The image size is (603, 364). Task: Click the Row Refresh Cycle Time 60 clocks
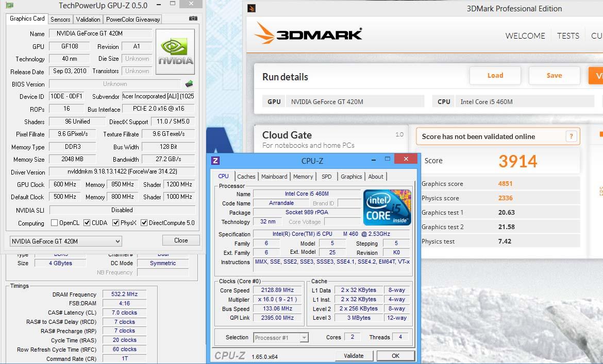pyautogui.click(x=124, y=350)
